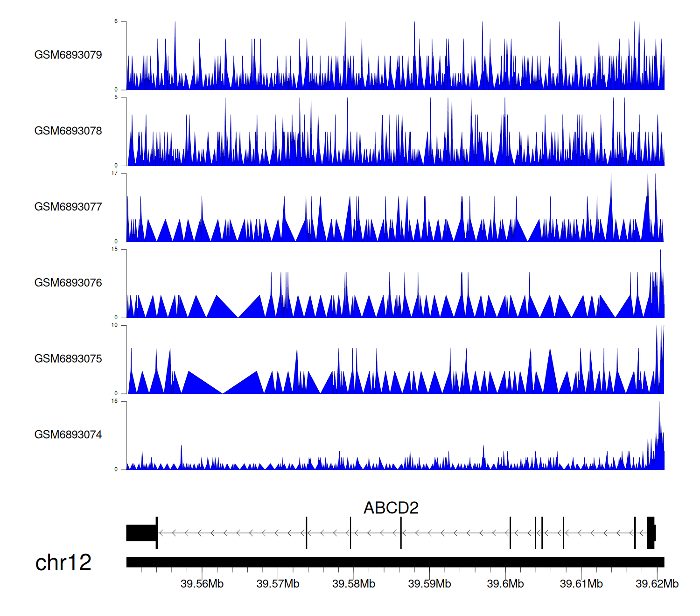The width and height of the screenshot is (700, 616).
Task: Select the 39.6Mb position label
Action: tap(505, 584)
